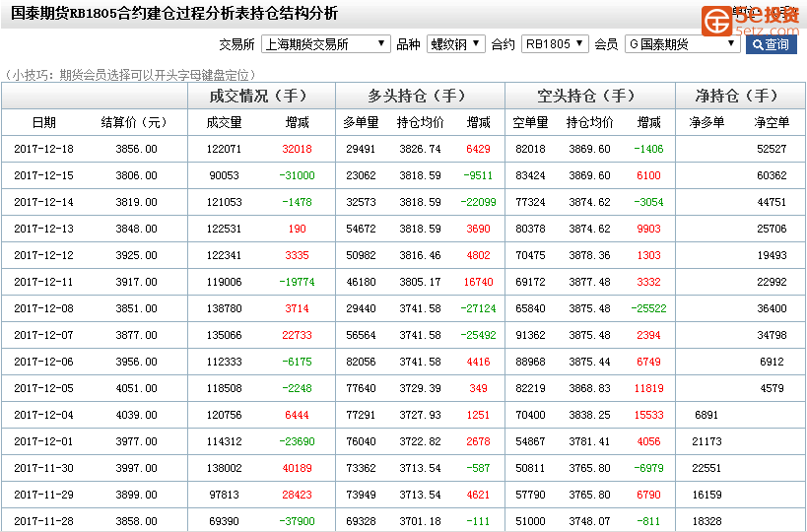Click long change value 16740
Image resolution: width=807 pixels, height=532 pixels.
tap(478, 282)
